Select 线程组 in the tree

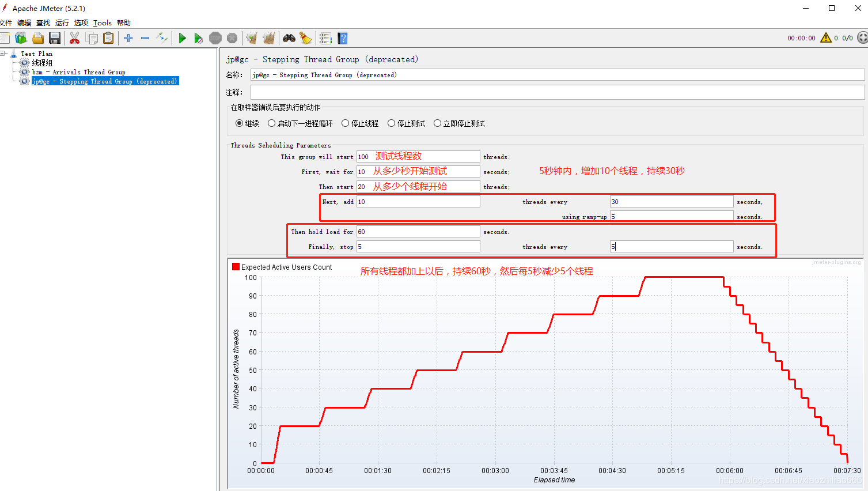point(42,63)
